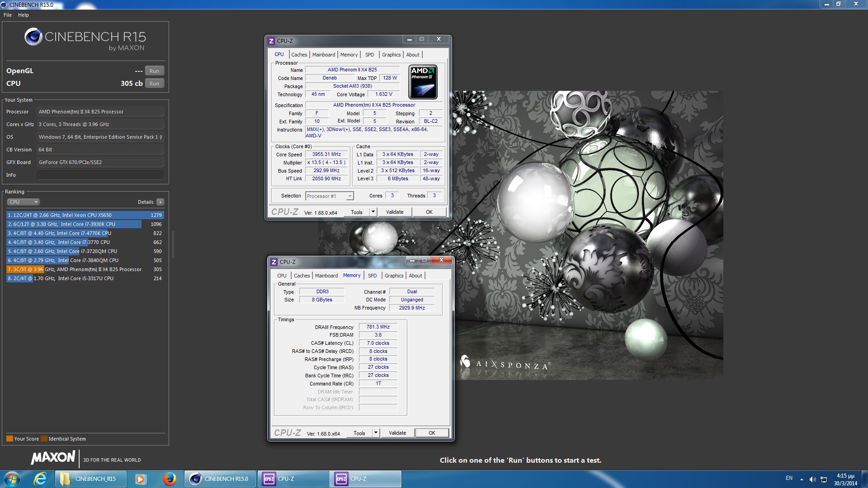The height and width of the screenshot is (488, 868).
Task: Select the Core i5-3317U ranking row
Action: point(85,278)
